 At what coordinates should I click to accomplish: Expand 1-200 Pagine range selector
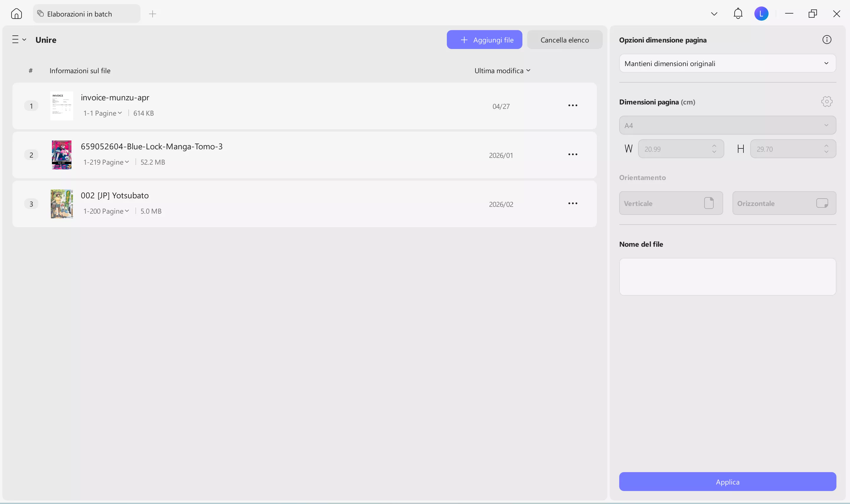pyautogui.click(x=106, y=211)
